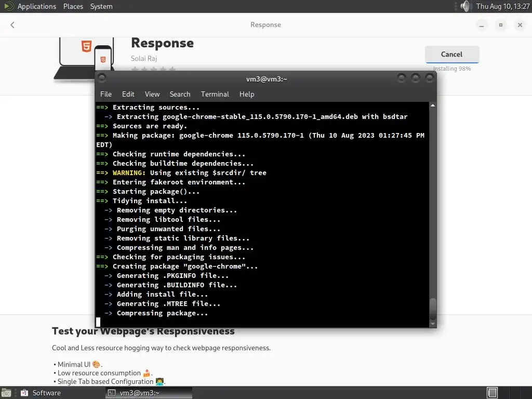Click the show desktop icon in bottom panel
The image size is (532, 399).
click(6, 393)
